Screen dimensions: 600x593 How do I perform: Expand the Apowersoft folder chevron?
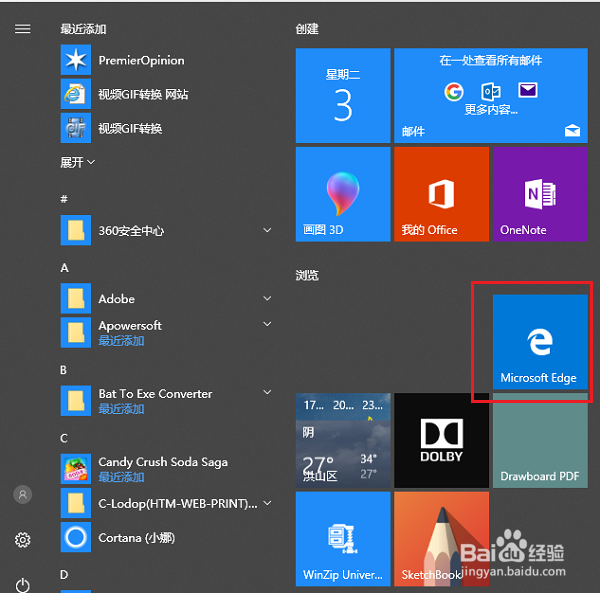267,324
